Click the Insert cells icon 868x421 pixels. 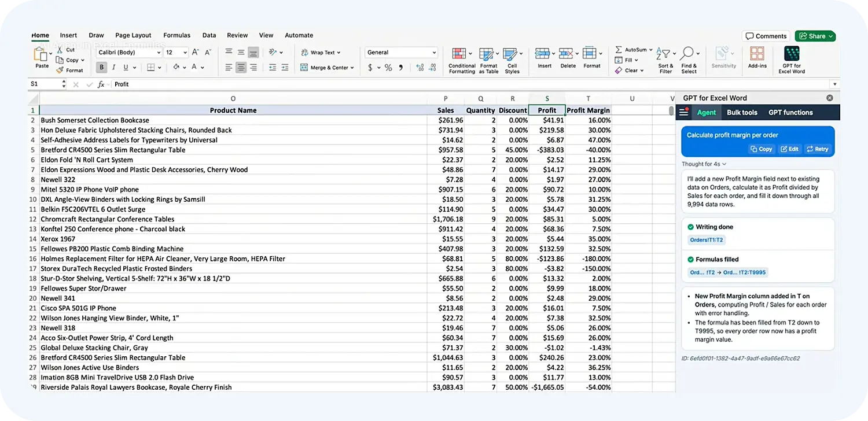tap(543, 54)
